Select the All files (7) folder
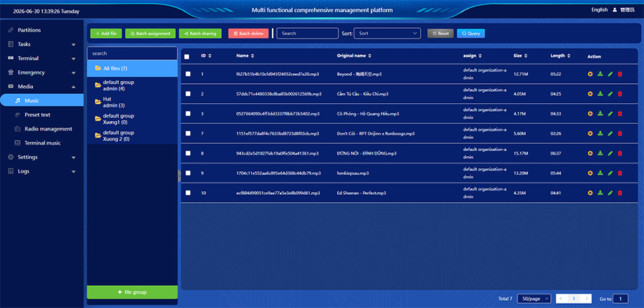The image size is (644, 308). click(132, 68)
